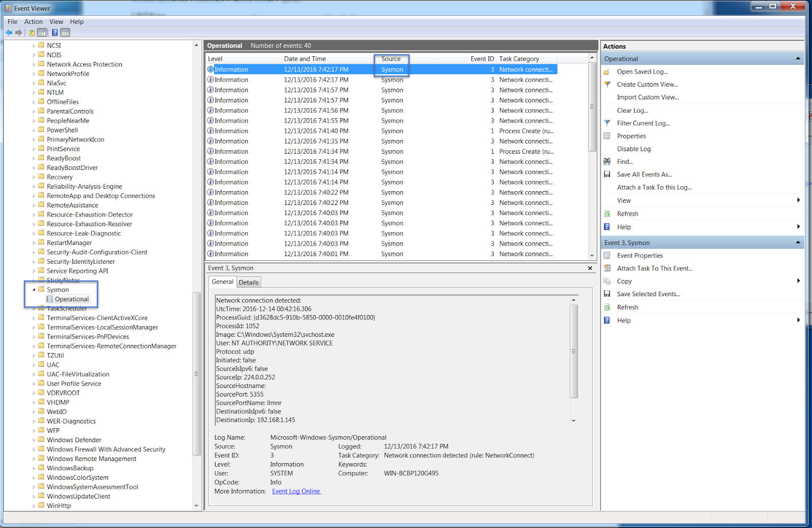Screen dimensions: 812x528
Task: Switch to the Details tab
Action: [x=249, y=281]
